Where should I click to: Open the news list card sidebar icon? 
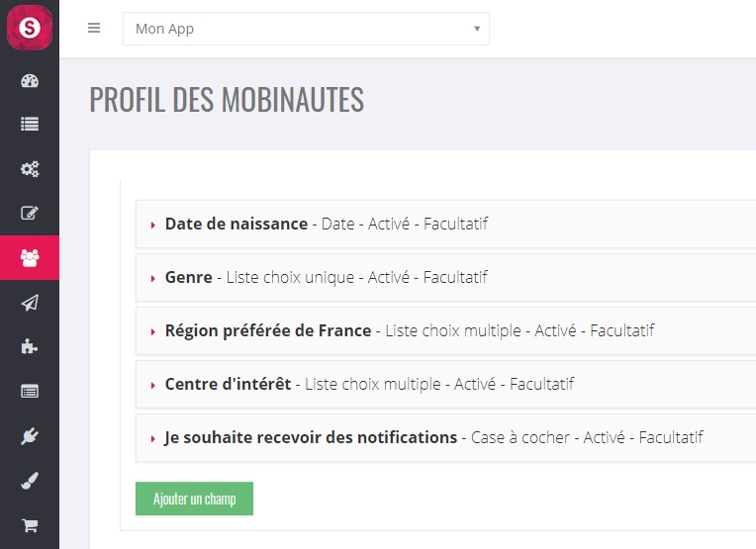pyautogui.click(x=30, y=392)
